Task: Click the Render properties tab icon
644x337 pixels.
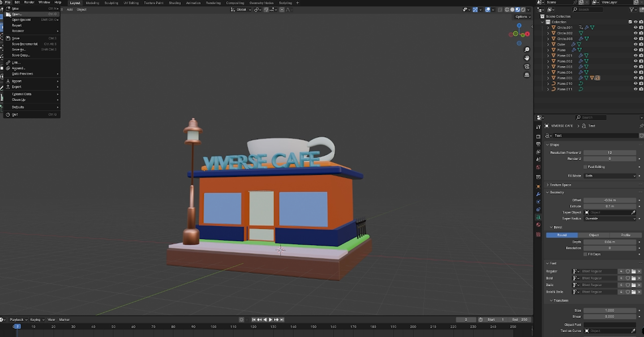Action: point(538,135)
